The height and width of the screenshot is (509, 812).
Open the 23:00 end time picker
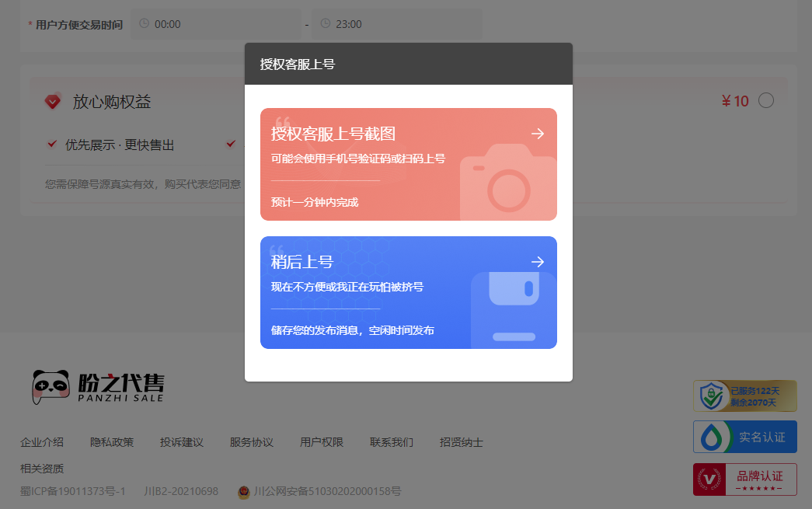click(x=398, y=24)
